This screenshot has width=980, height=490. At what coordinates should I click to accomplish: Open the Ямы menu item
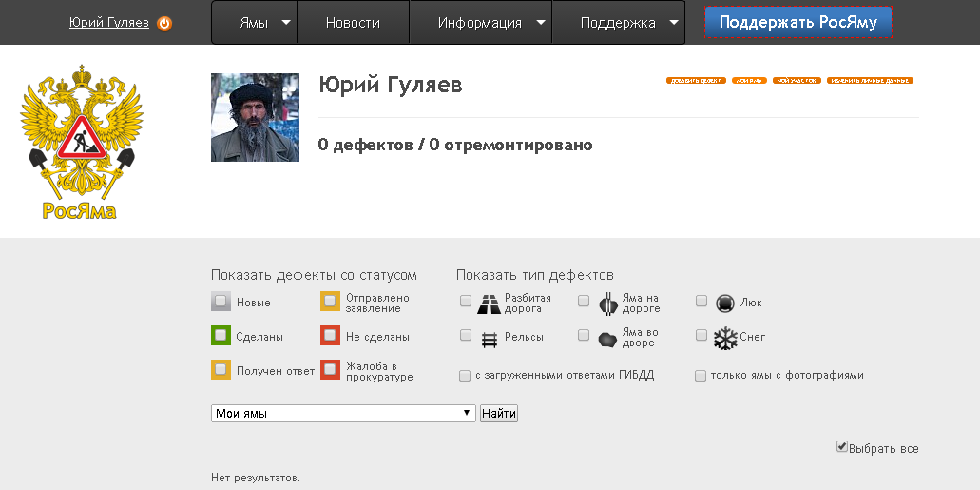254,23
